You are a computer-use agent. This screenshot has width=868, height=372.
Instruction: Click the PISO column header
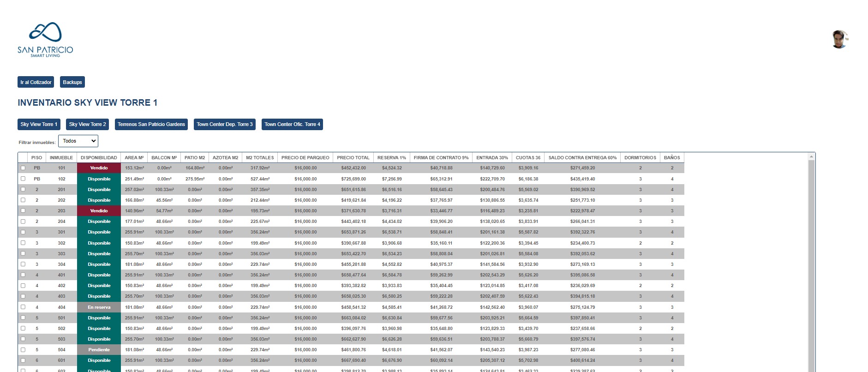click(37, 157)
